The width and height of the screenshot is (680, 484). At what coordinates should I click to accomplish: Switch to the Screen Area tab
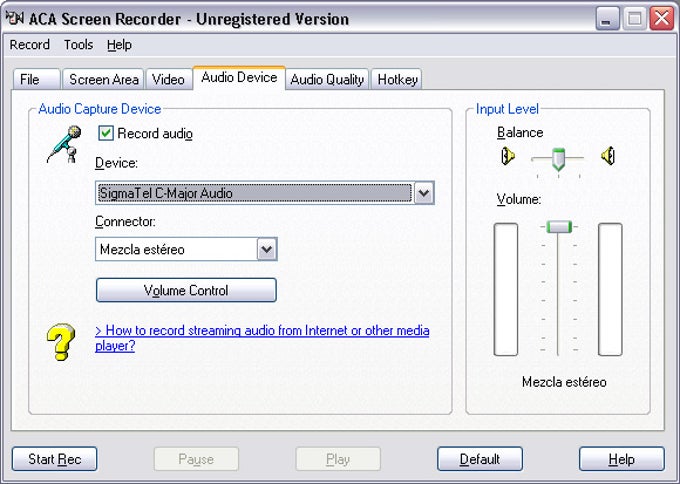[x=103, y=79]
